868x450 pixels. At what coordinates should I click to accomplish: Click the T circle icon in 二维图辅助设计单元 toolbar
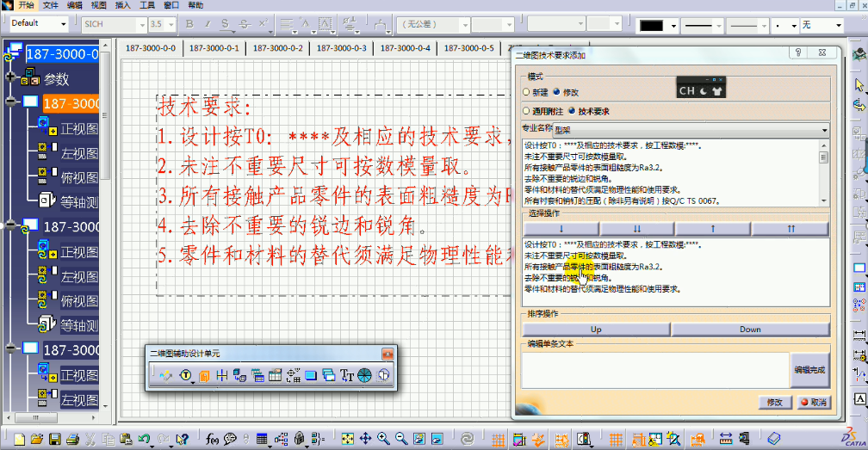coord(186,376)
